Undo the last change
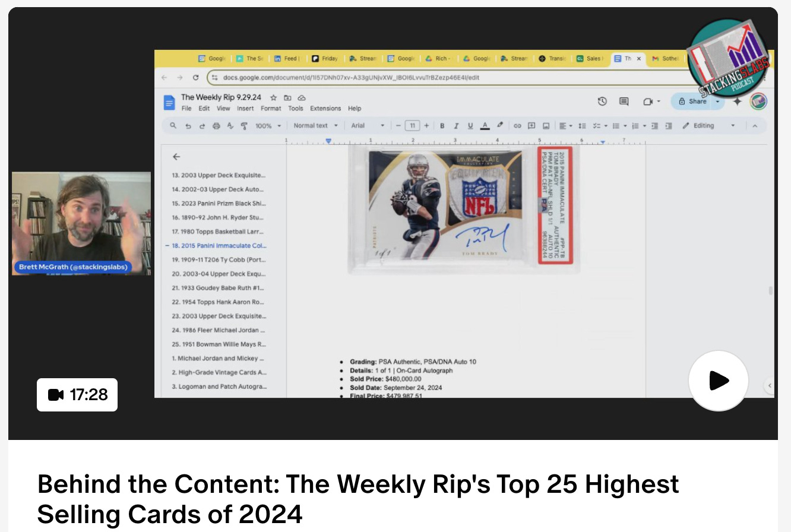The image size is (791, 532). [x=188, y=126]
